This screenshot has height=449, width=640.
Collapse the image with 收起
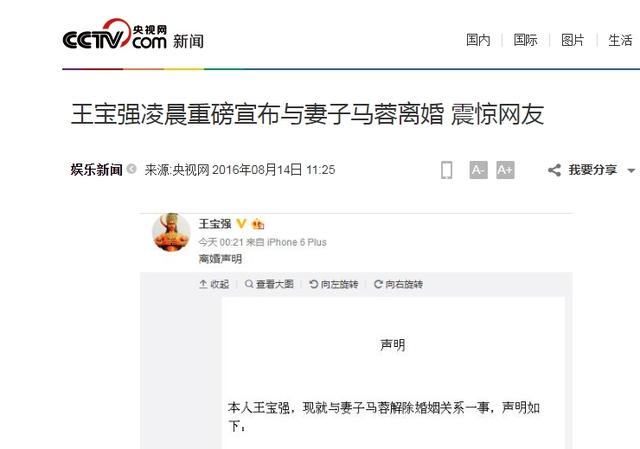click(x=214, y=284)
